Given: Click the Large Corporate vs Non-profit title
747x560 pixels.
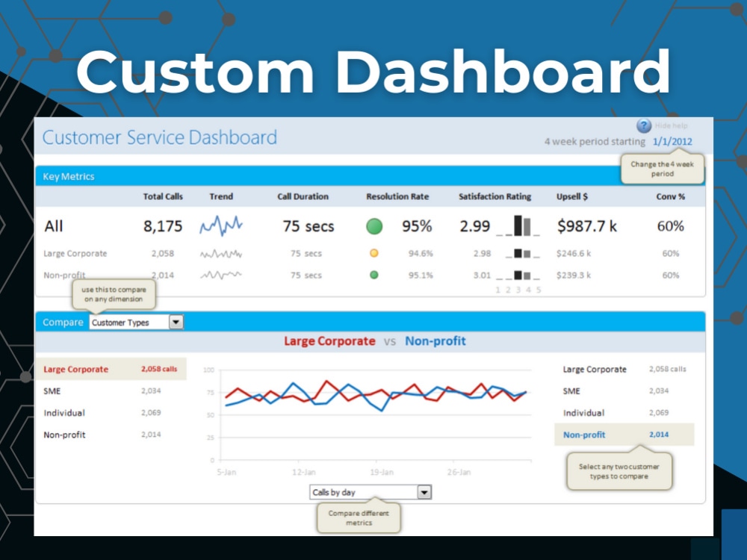Looking at the screenshot, I should pyautogui.click(x=378, y=341).
